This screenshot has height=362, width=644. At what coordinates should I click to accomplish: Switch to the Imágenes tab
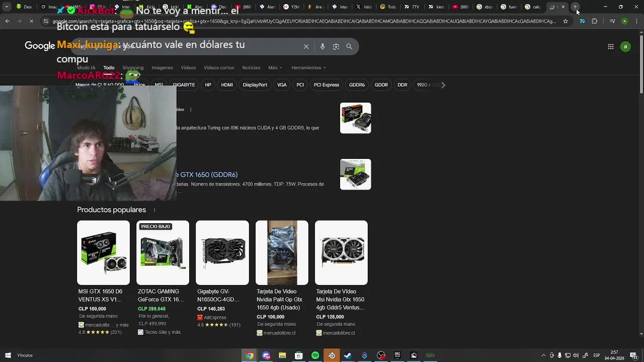click(162, 68)
